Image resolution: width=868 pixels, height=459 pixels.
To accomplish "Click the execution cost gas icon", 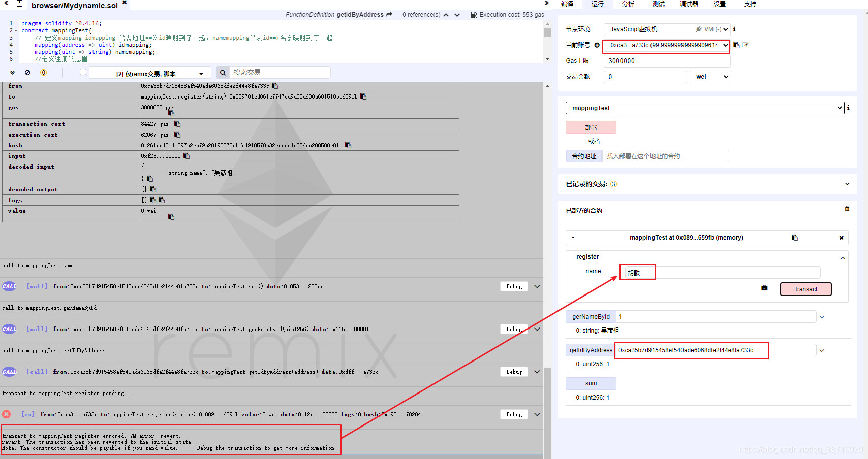I will [474, 15].
